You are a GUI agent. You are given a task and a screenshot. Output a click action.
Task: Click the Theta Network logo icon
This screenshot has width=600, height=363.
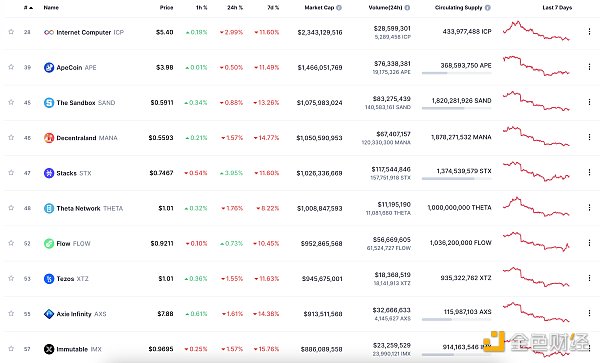point(49,208)
